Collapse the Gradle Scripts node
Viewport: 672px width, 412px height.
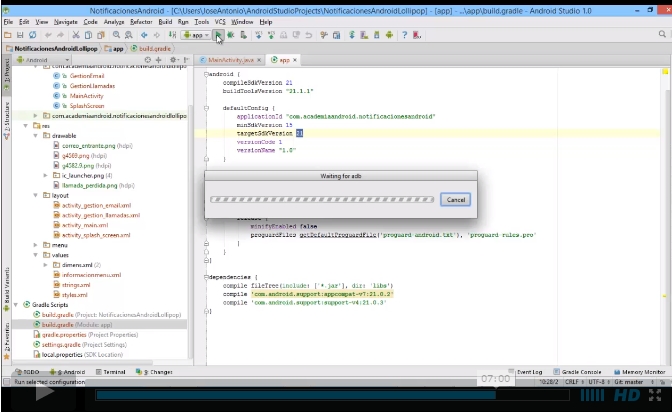(16, 304)
